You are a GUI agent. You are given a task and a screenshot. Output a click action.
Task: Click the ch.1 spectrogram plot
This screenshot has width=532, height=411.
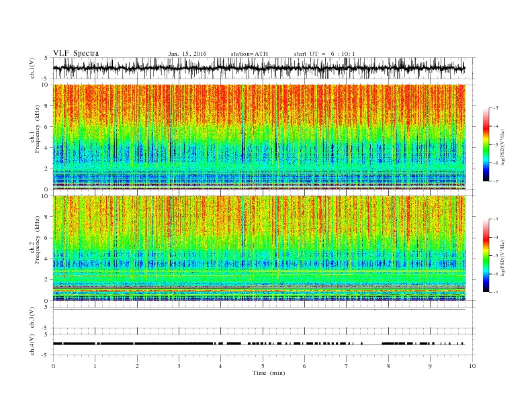click(x=259, y=137)
